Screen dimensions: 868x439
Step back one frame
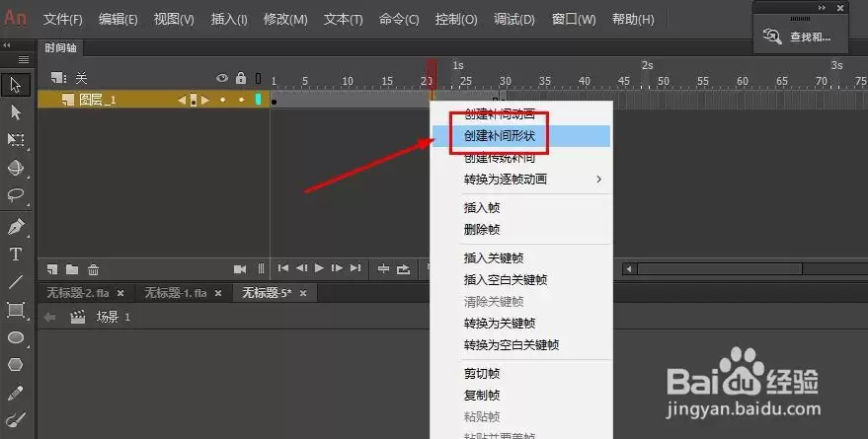click(301, 268)
